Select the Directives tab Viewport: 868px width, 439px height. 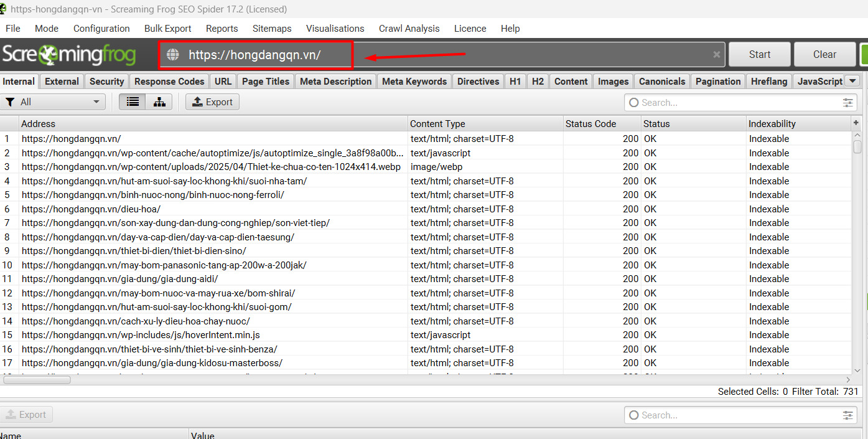coord(478,82)
